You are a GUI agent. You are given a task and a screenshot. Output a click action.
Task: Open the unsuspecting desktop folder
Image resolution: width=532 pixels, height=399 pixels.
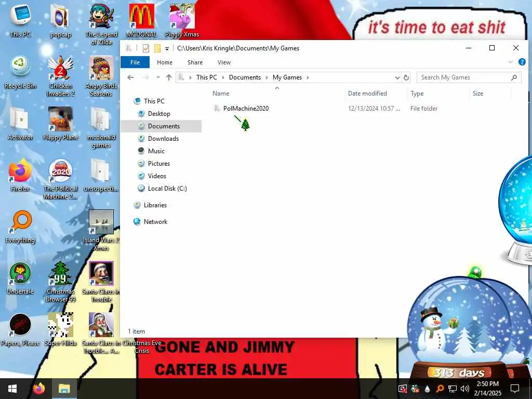[101, 175]
